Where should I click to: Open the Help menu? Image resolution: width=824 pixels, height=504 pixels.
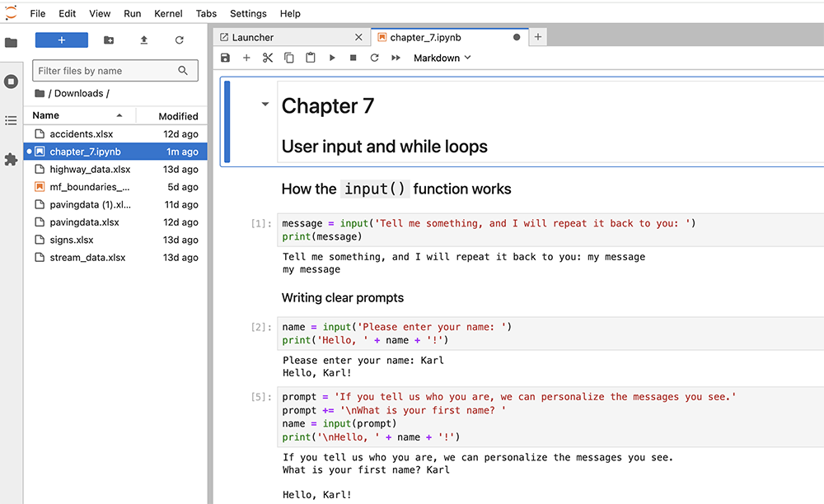(x=290, y=14)
